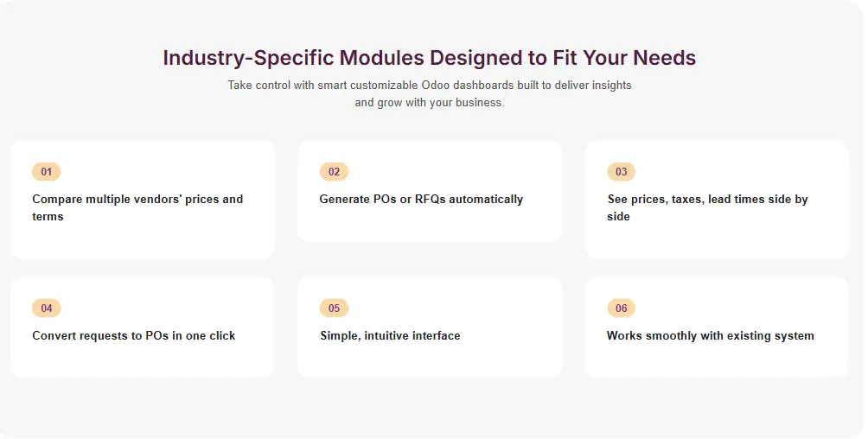Image resolution: width=868 pixels, height=439 pixels.
Task: Select the fourth feature card
Action: coord(143,359)
